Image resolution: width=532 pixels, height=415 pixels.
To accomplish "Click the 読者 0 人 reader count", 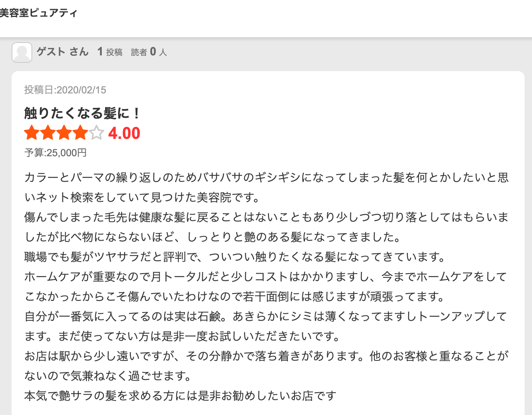I will tap(149, 52).
